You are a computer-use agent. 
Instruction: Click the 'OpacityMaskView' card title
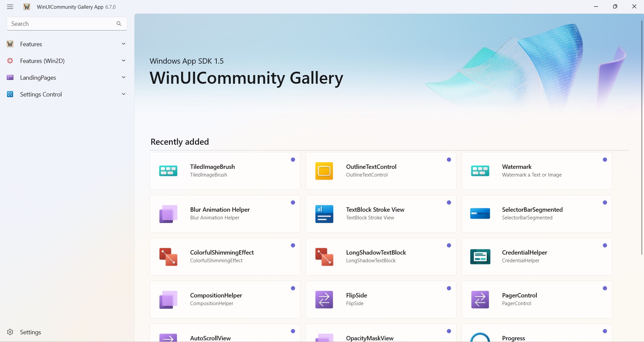click(x=370, y=338)
